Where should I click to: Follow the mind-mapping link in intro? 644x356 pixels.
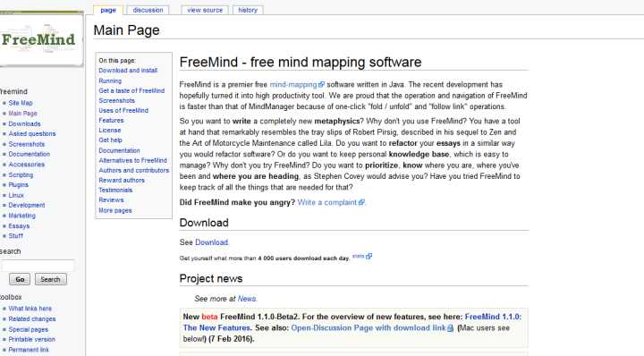(x=293, y=85)
